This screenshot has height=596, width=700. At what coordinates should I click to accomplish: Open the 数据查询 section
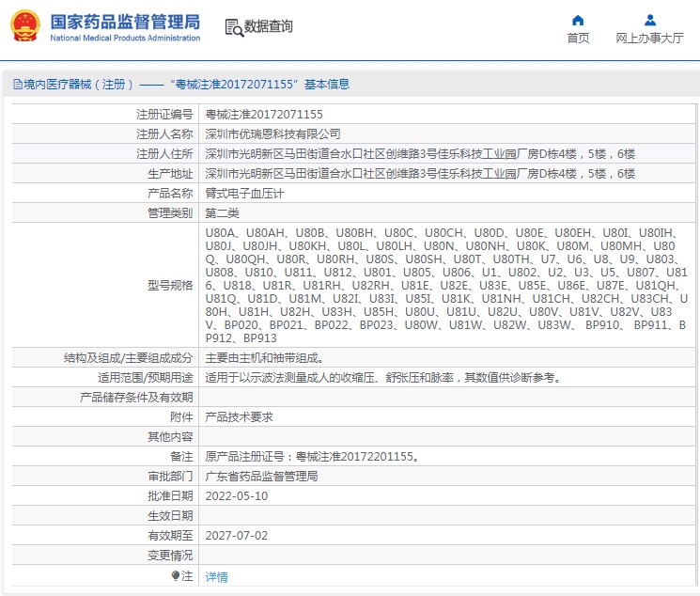point(268,26)
